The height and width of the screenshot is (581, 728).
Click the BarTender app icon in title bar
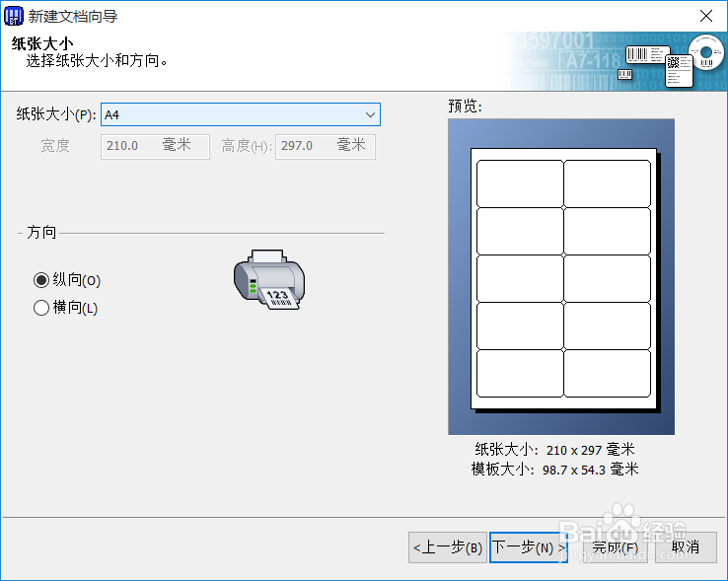14,16
